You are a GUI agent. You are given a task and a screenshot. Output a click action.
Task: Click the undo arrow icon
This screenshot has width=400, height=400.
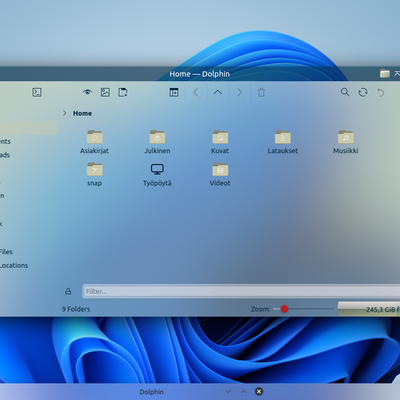click(x=381, y=92)
